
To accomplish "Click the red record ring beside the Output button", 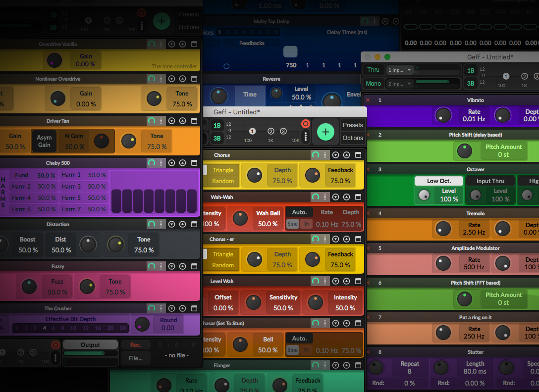I will [x=55, y=344].
